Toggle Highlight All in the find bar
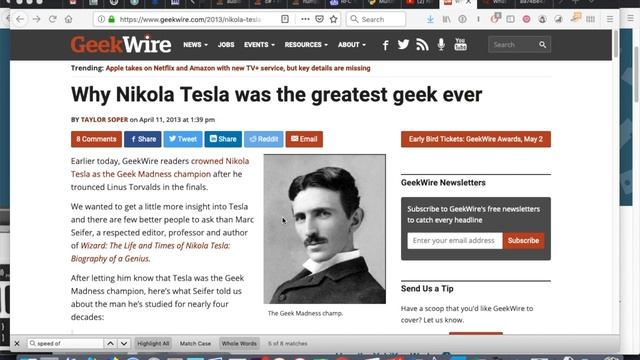The height and width of the screenshot is (360, 640). 153,344
